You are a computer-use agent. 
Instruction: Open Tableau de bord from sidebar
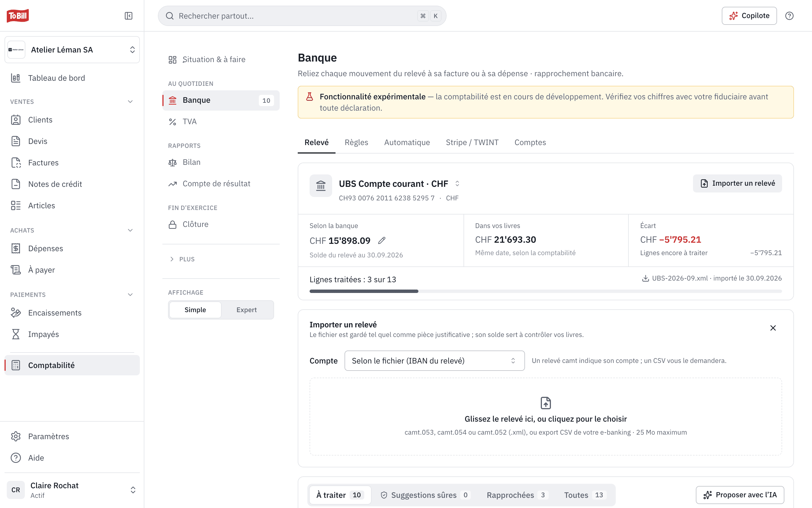pos(72,78)
